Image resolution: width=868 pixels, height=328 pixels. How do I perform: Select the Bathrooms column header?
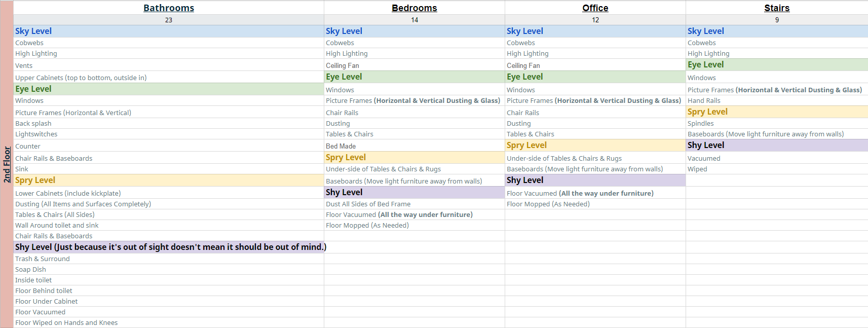[x=169, y=8]
